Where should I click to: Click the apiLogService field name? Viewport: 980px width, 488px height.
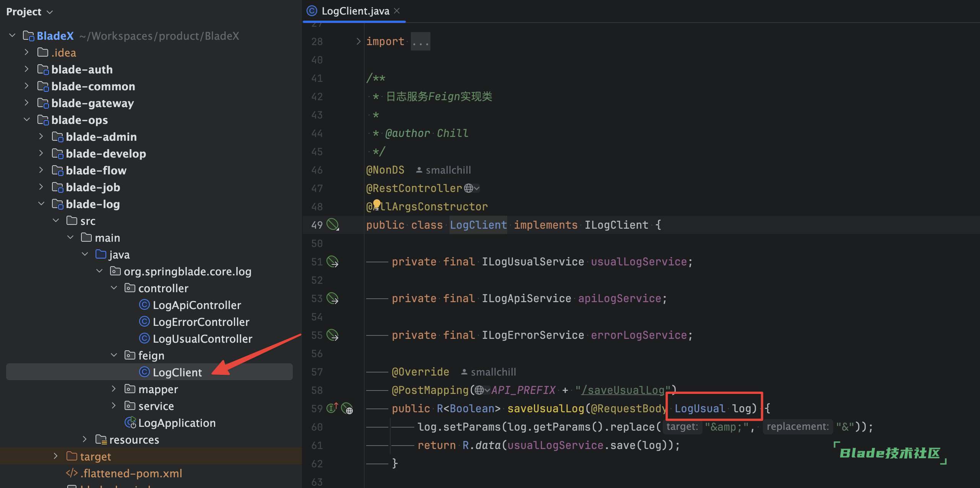(619, 298)
